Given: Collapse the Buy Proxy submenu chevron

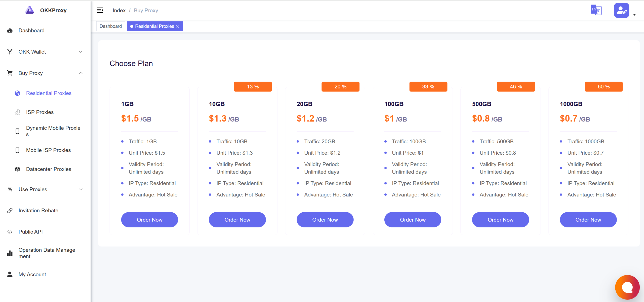Looking at the screenshot, I should pyautogui.click(x=81, y=73).
